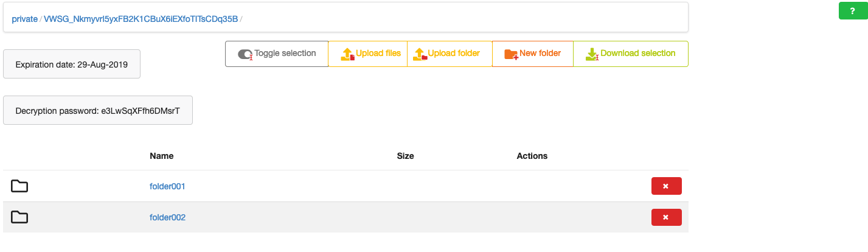Screen dimensions: 868x252
Task: Open the green help question mark button
Action: pyautogui.click(x=853, y=11)
